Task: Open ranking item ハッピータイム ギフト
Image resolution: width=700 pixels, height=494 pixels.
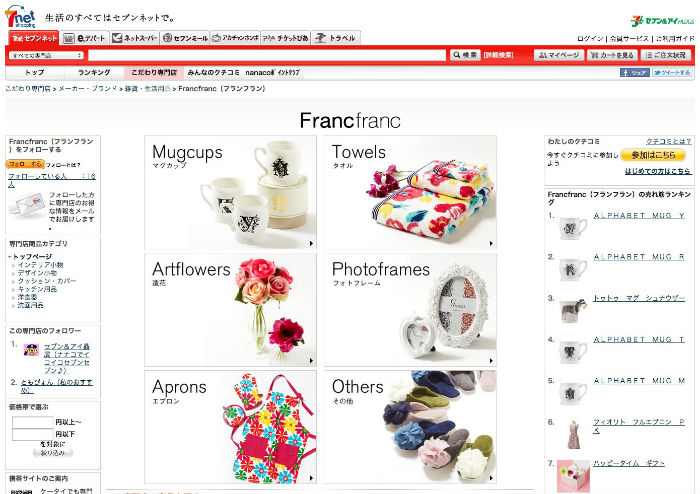Action: click(x=629, y=463)
